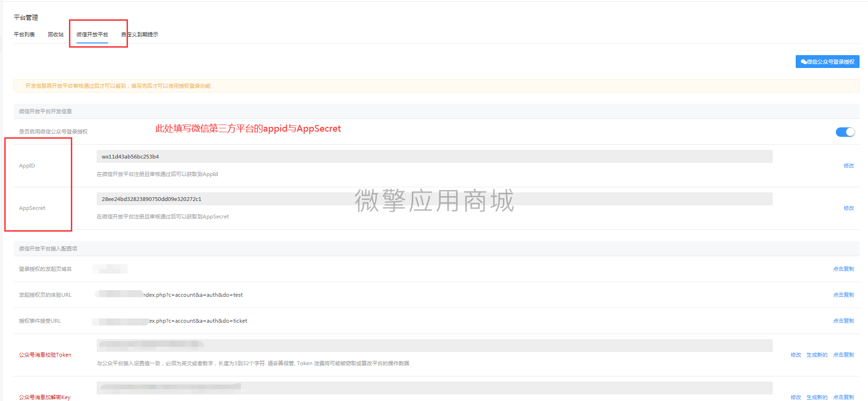
Task: Click 修改 link for AppSecret
Action: pos(849,208)
